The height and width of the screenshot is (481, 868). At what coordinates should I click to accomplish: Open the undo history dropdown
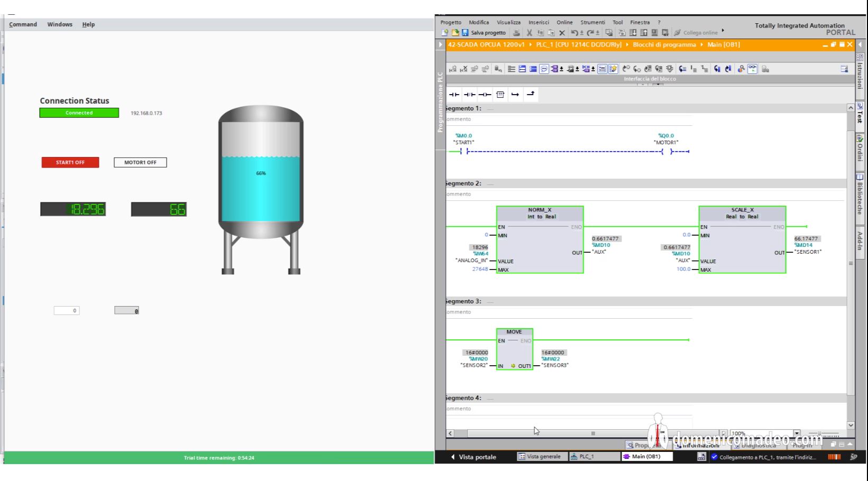582,32
